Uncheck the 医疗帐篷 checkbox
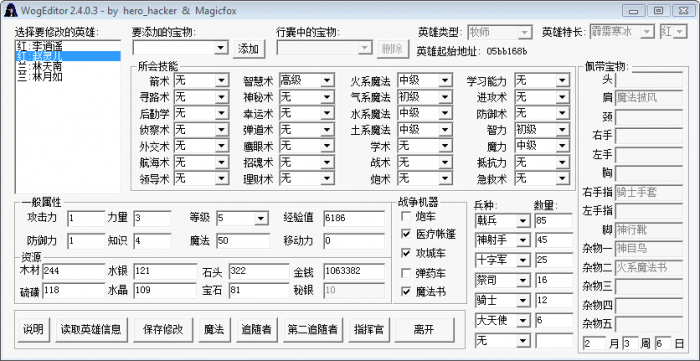 [x=406, y=234]
